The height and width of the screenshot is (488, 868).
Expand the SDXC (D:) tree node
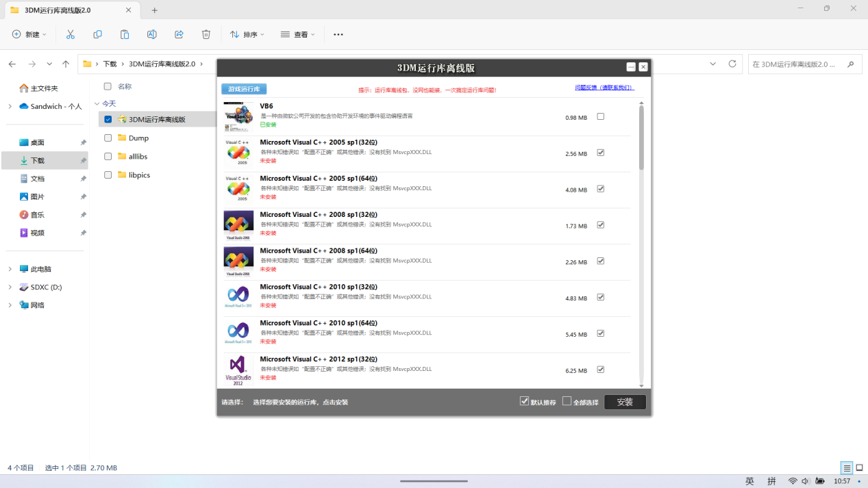10,287
